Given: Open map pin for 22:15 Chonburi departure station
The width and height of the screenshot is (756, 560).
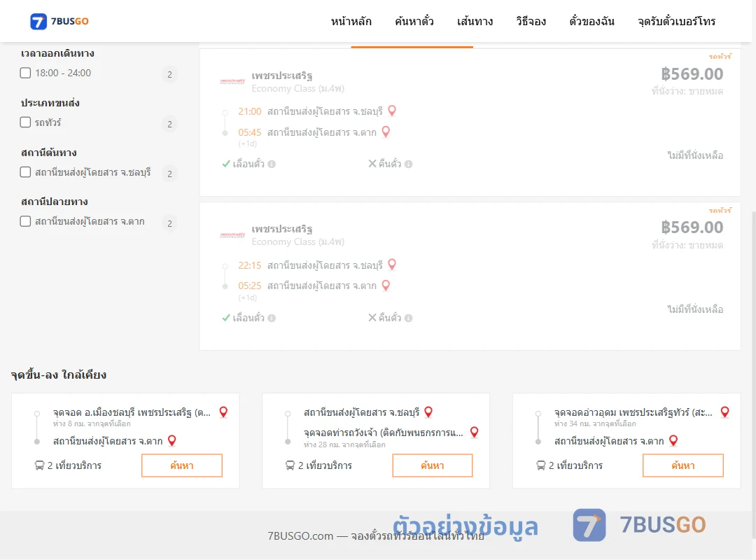Looking at the screenshot, I should (392, 265).
